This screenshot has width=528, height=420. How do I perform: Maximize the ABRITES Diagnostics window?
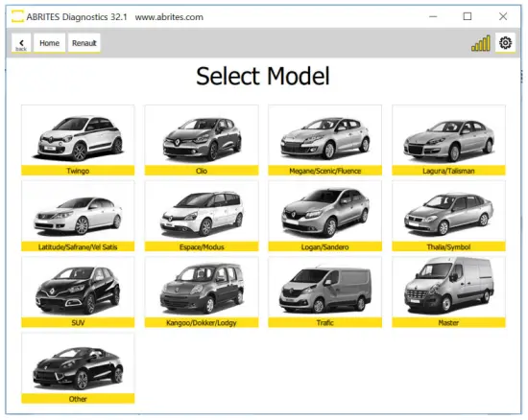[468, 16]
